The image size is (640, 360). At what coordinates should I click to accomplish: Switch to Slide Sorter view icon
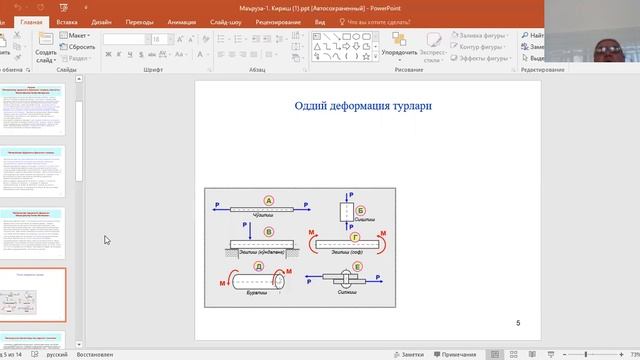(513, 354)
